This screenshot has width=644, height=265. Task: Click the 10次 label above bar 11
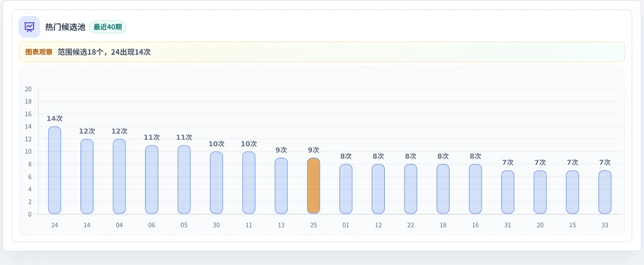pyautogui.click(x=249, y=144)
